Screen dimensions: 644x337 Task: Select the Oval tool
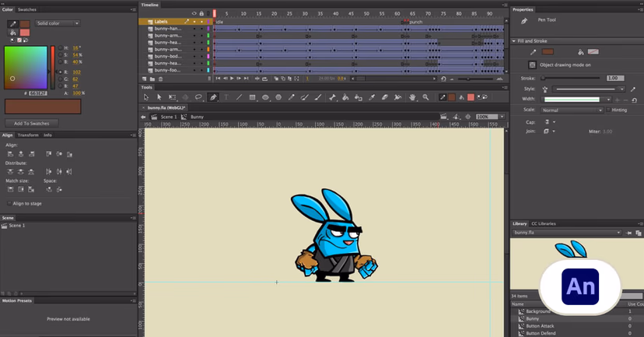[265, 97]
